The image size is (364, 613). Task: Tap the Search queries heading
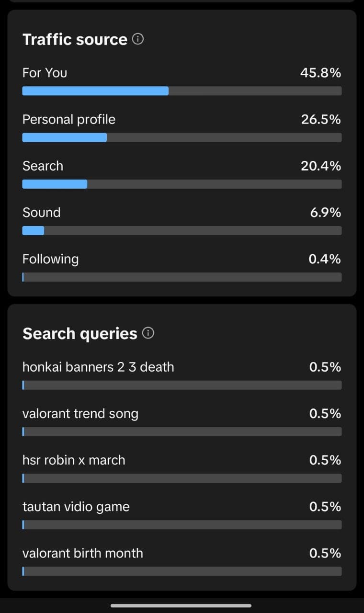click(x=80, y=333)
